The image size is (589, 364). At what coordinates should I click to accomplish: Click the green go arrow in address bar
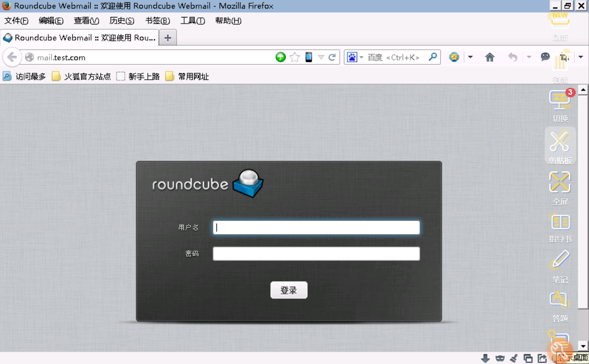tap(281, 57)
